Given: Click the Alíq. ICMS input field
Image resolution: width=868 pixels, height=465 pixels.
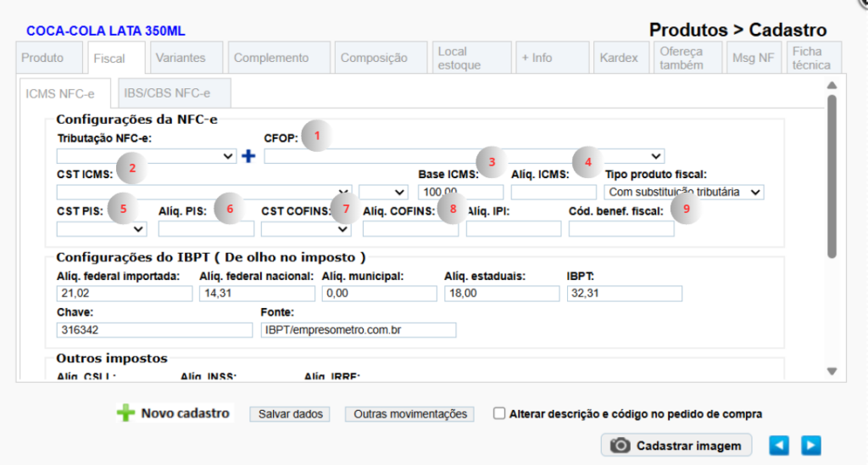Looking at the screenshot, I should pos(554,193).
